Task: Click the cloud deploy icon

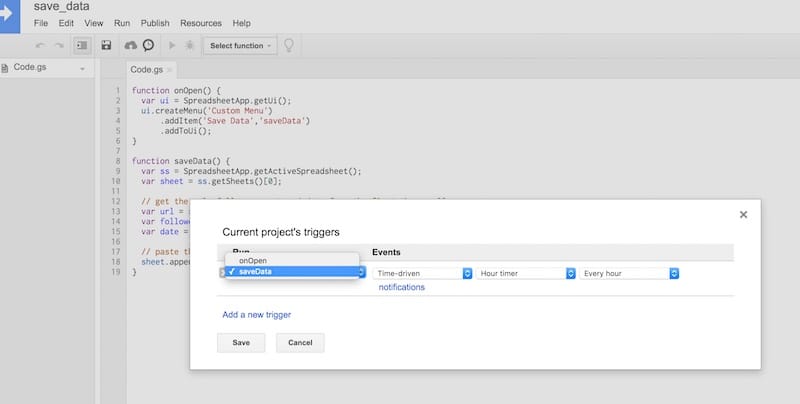Action: tap(131, 45)
